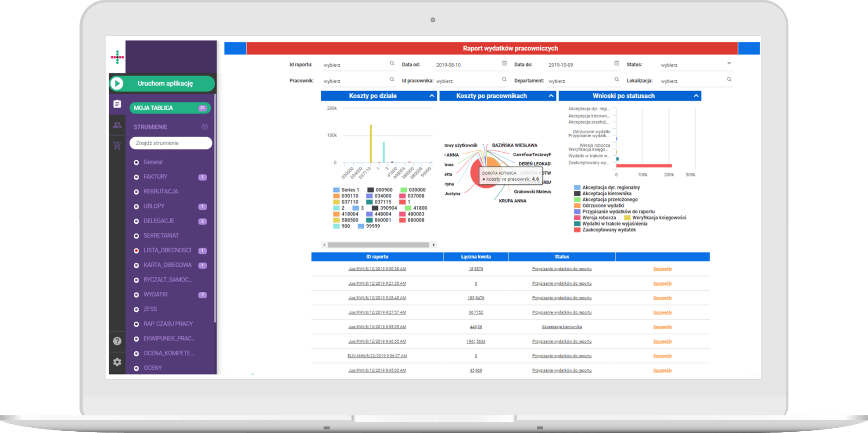868x433 pixels.
Task: Click search icon in Lokalizacja field
Action: 729,80
